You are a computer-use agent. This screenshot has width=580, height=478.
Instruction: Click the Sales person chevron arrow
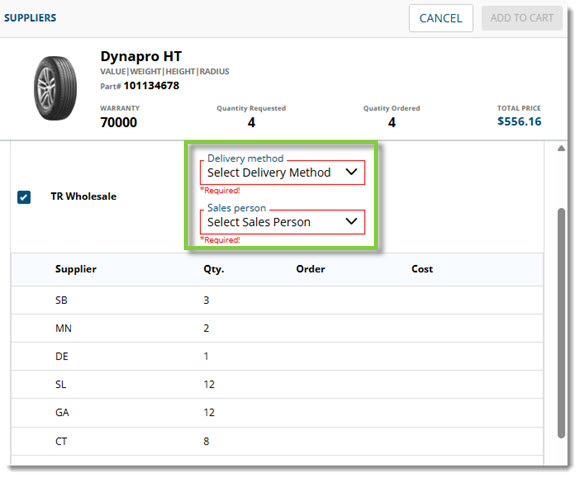[351, 221]
